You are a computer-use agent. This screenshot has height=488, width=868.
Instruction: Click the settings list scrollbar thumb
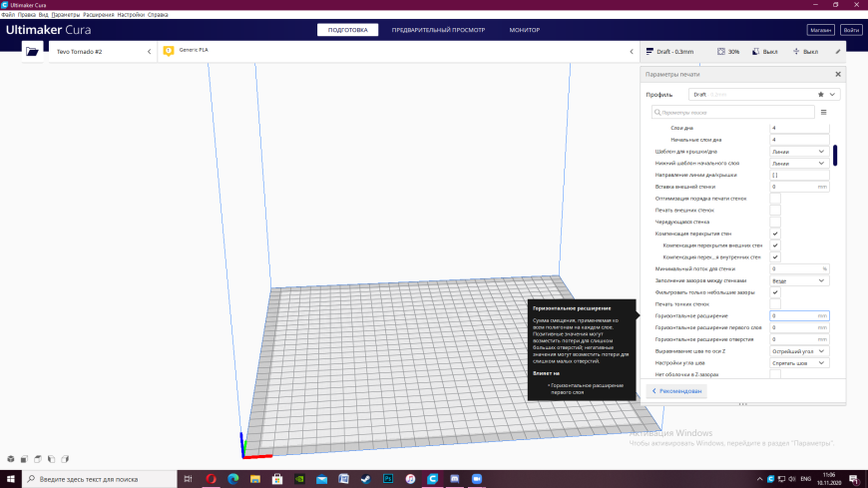click(x=835, y=155)
